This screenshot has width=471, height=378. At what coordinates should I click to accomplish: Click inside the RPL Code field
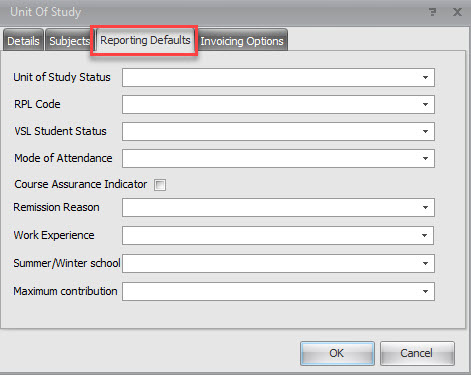tap(278, 105)
